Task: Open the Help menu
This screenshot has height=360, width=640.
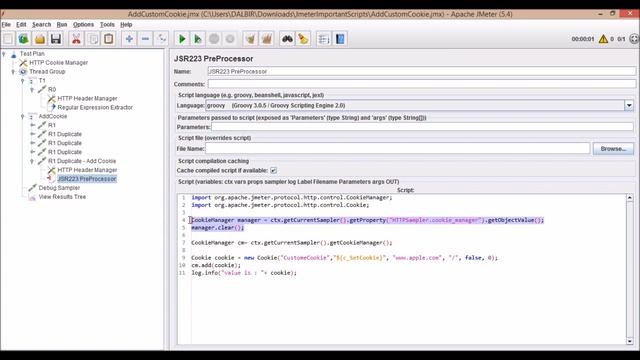Action: [x=126, y=24]
